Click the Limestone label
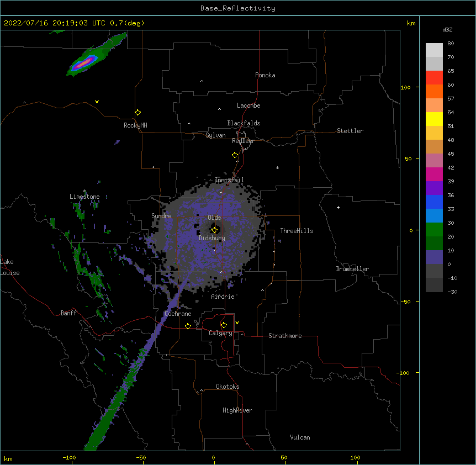Image resolution: width=476 pixels, height=465 pixels. point(84,197)
